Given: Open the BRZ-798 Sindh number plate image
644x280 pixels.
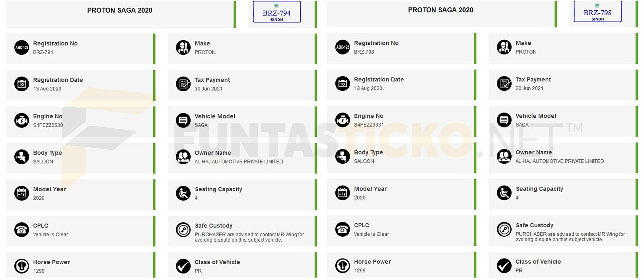Looking at the screenshot, I should coord(598,12).
